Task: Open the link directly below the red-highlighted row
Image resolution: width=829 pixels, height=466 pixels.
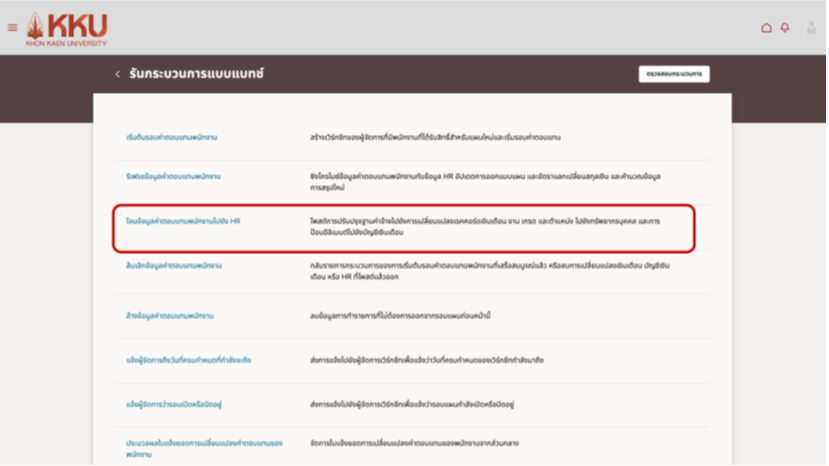Action: pyautogui.click(x=167, y=266)
